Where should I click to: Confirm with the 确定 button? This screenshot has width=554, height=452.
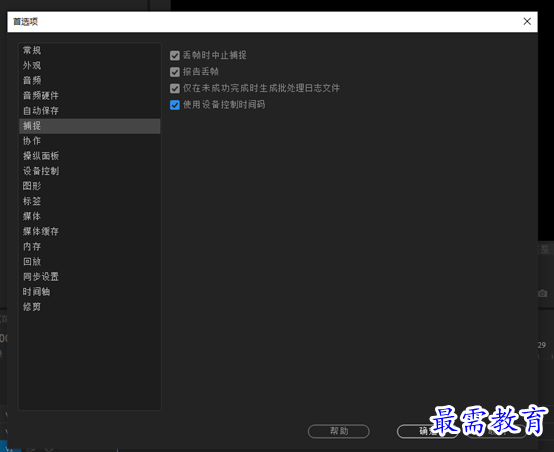[x=428, y=431]
